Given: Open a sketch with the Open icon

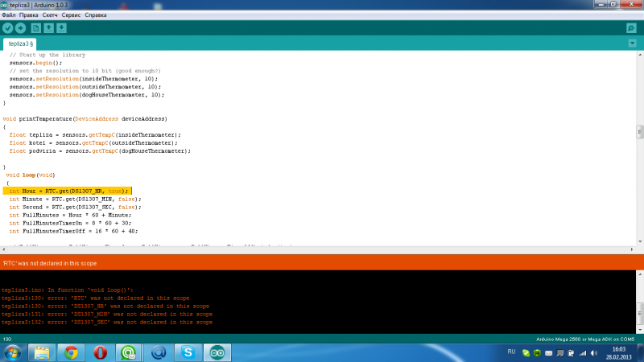Looking at the screenshot, I should [48, 28].
